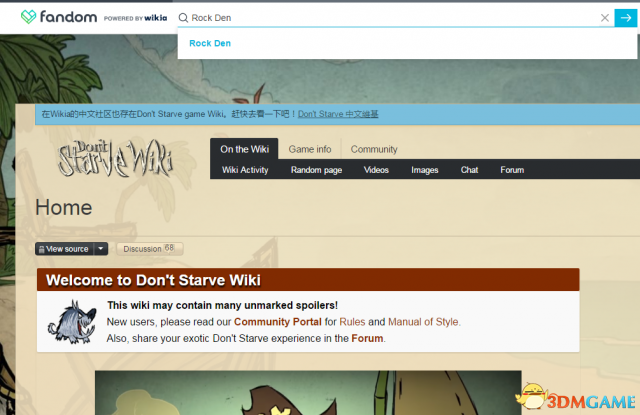Open the Manual of Style link

[423, 322]
